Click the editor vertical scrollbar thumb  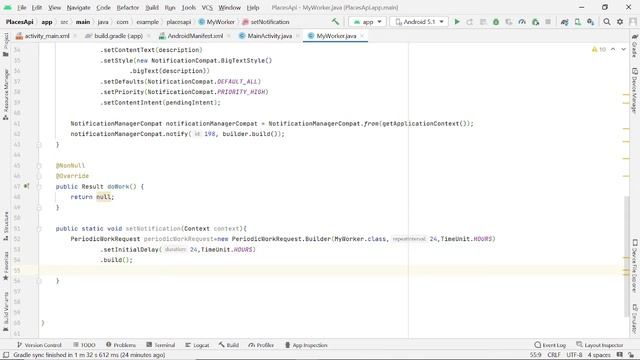click(x=627, y=256)
